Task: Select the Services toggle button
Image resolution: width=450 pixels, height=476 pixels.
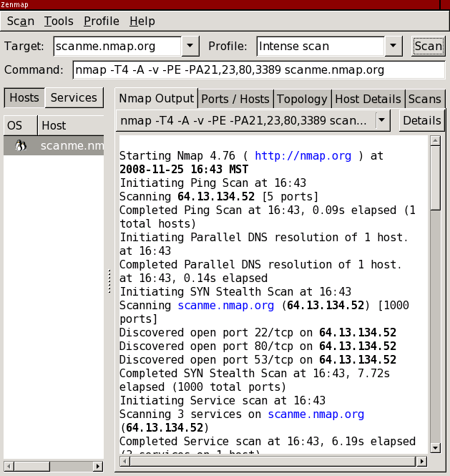Action: click(x=74, y=98)
